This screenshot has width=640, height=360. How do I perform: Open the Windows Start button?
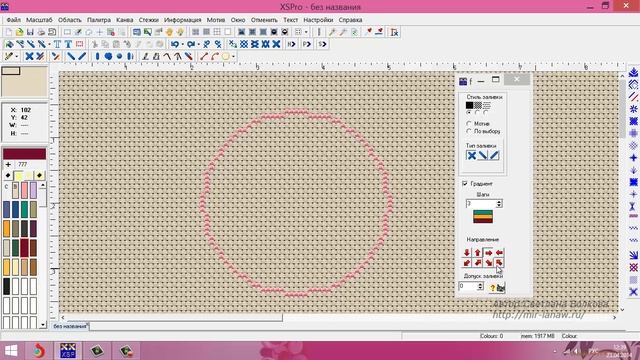click(11, 351)
